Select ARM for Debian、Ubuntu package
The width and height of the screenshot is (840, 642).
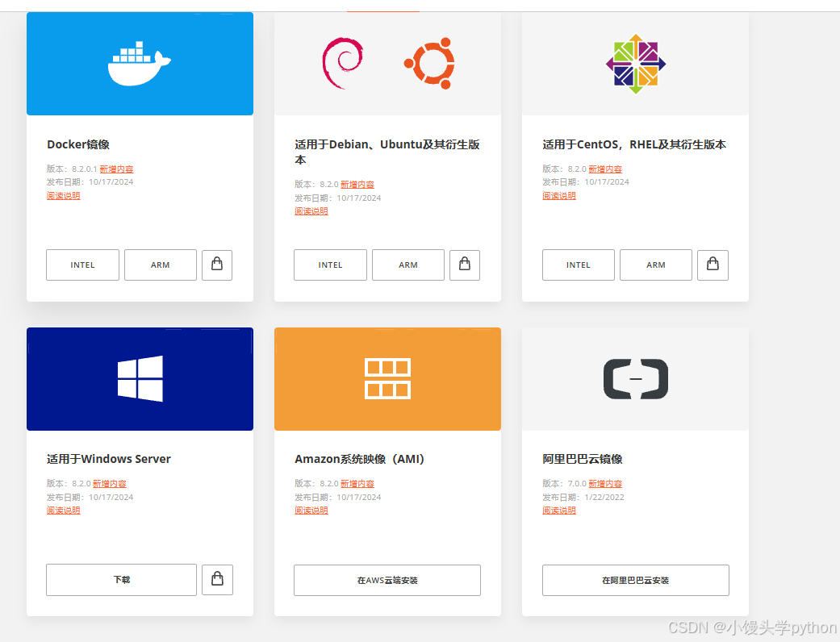[x=408, y=265]
